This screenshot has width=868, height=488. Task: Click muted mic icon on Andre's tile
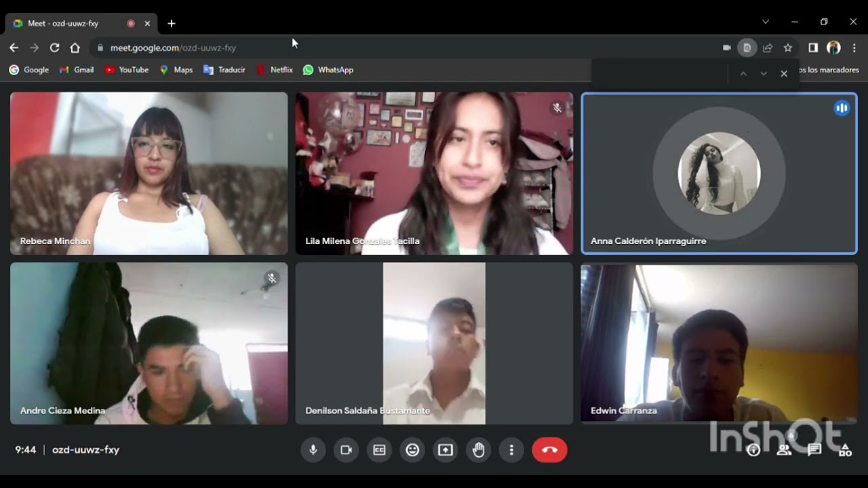[272, 278]
